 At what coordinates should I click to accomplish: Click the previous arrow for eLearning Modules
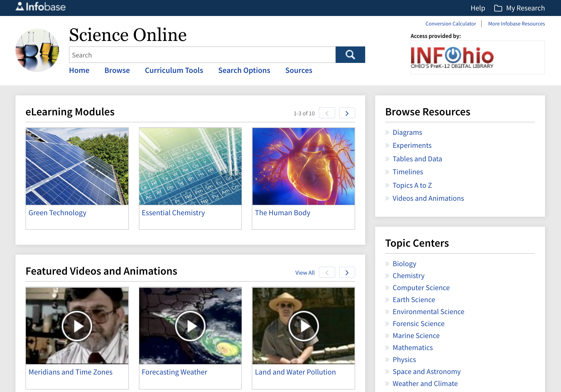pyautogui.click(x=327, y=113)
